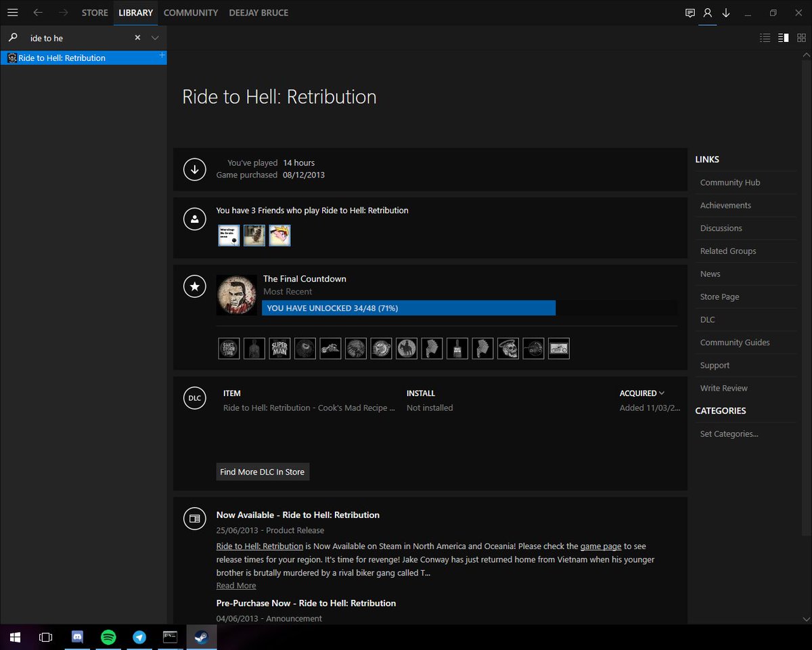Clear the search text with X
Screen dimensions: 812x650
[137, 38]
